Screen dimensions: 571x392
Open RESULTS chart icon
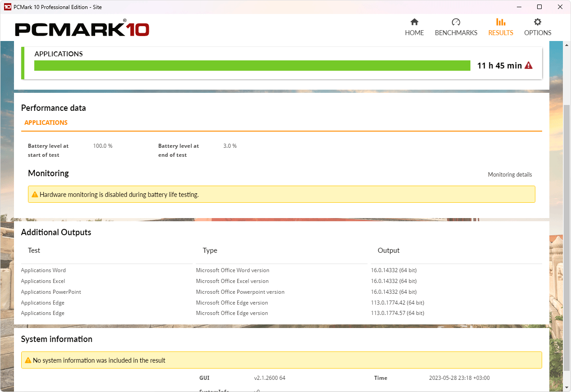501,22
